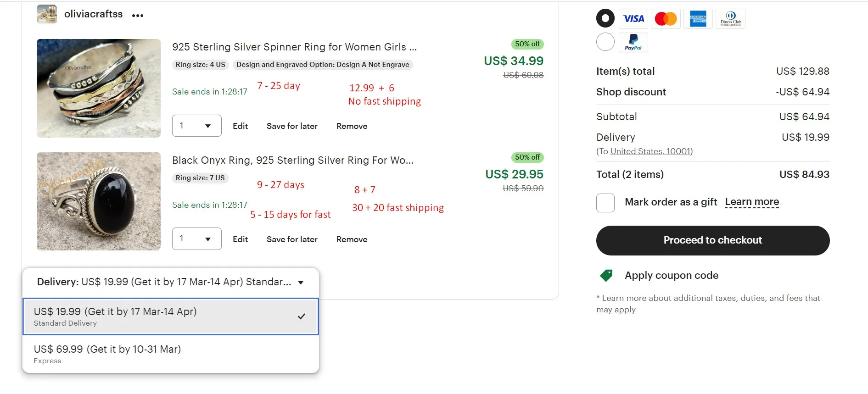Choose the US$ 69.99 Express delivery option

pyautogui.click(x=170, y=354)
